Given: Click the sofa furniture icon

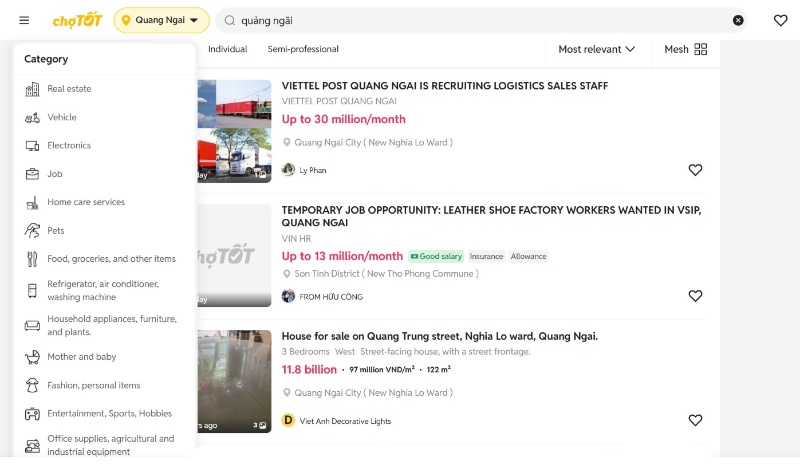Looking at the screenshot, I should coord(32,325).
